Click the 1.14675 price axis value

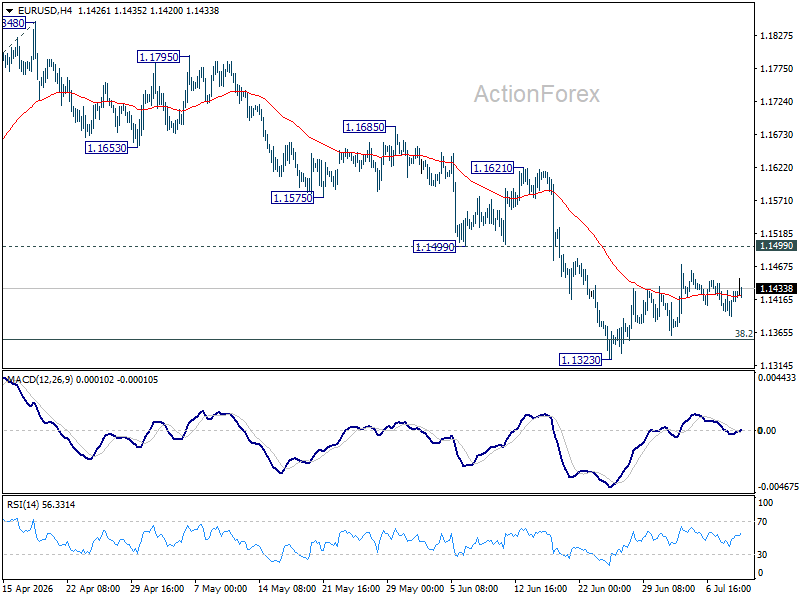coord(777,266)
